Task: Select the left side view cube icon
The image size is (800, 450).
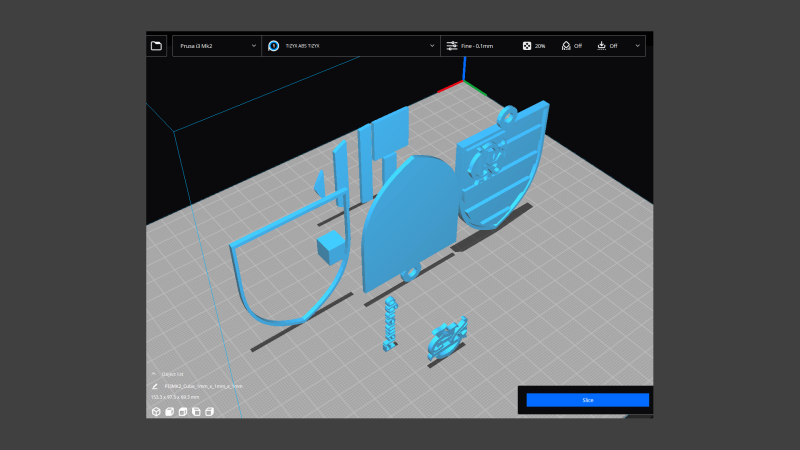Action: click(196, 411)
